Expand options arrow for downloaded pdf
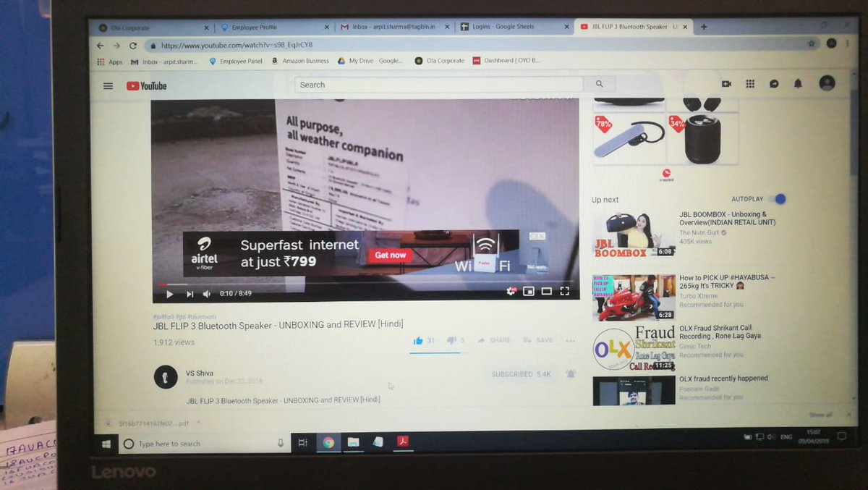 coord(198,423)
